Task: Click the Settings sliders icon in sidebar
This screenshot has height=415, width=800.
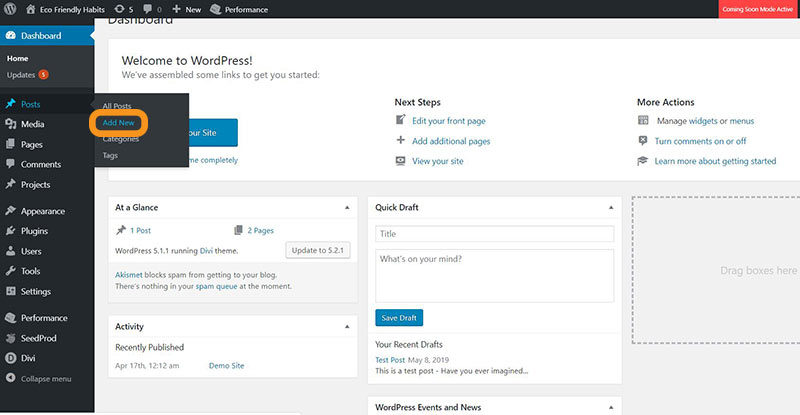Action: pyautogui.click(x=10, y=291)
